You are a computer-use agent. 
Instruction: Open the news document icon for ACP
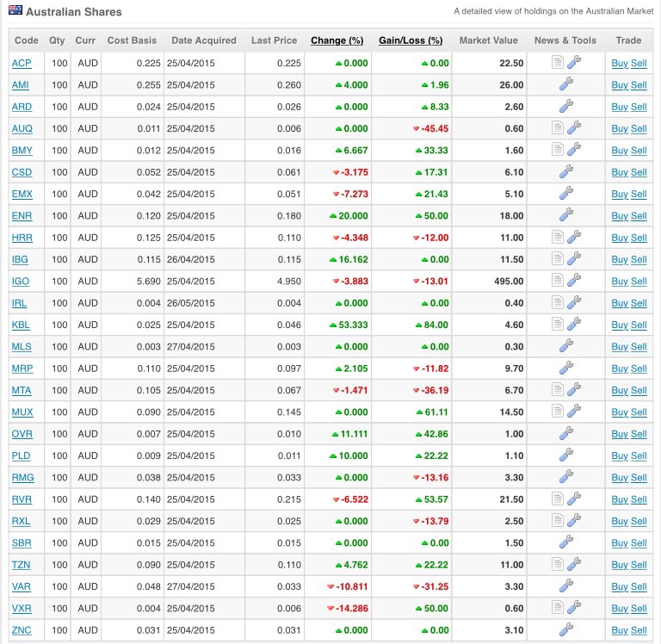click(558, 62)
